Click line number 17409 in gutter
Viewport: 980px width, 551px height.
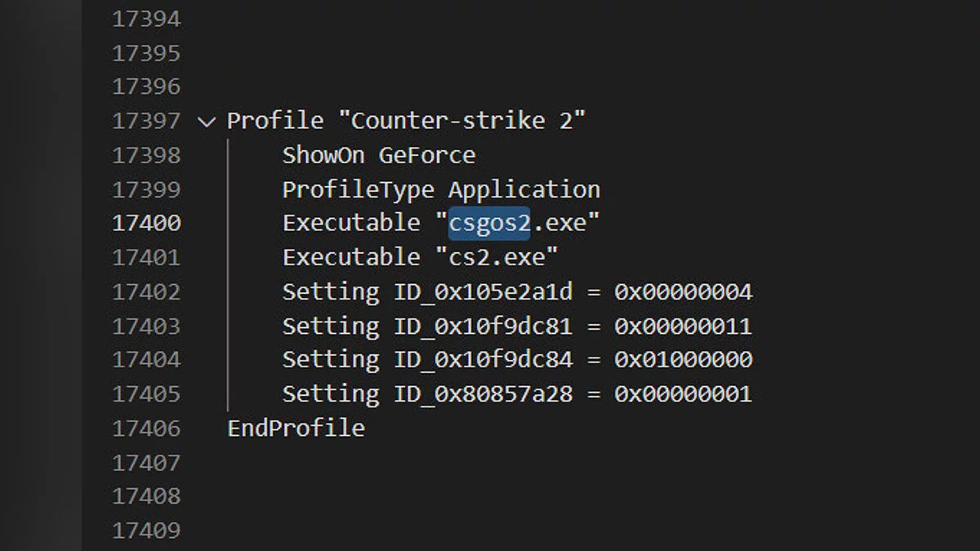[x=146, y=531]
